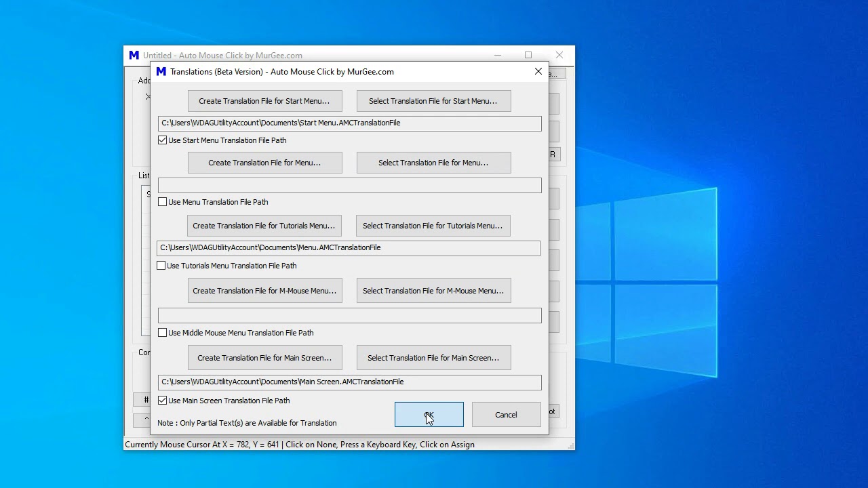
Task: Click the status bar mouse cursor text
Action: pyautogui.click(x=300, y=445)
